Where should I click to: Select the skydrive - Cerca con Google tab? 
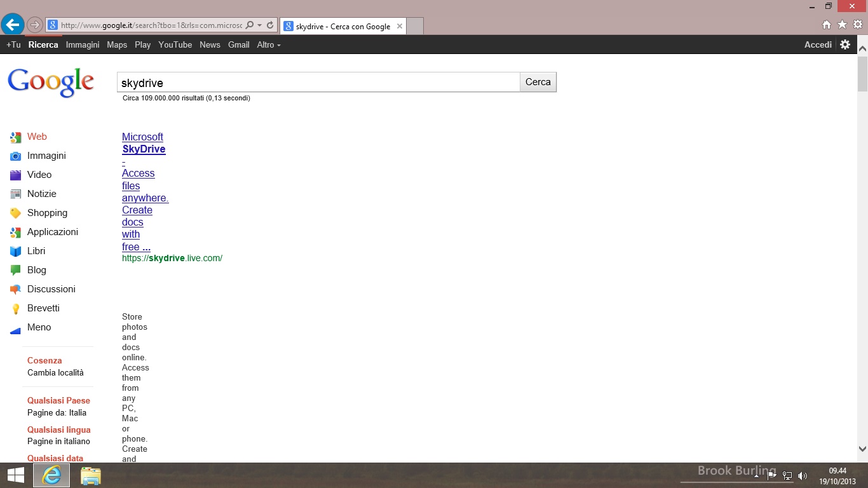[x=343, y=26]
